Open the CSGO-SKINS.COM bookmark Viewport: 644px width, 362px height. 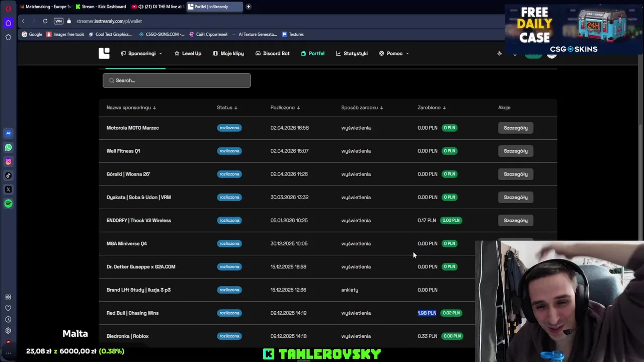click(161, 34)
